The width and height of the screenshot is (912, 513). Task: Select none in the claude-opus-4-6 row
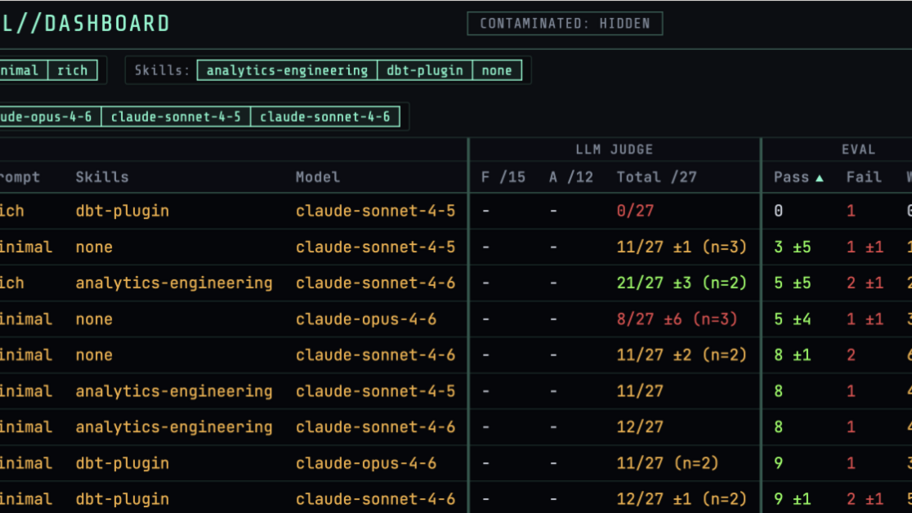[x=94, y=319]
